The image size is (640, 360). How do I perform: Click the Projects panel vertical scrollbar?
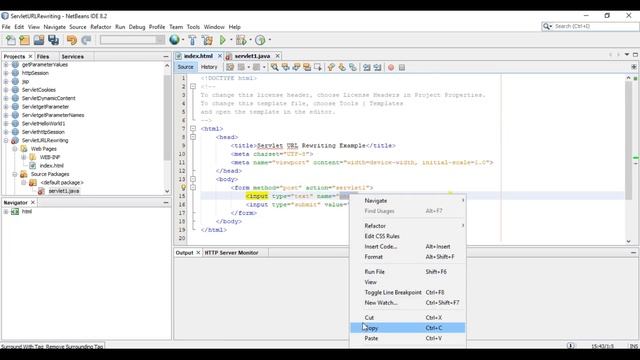coord(167,118)
